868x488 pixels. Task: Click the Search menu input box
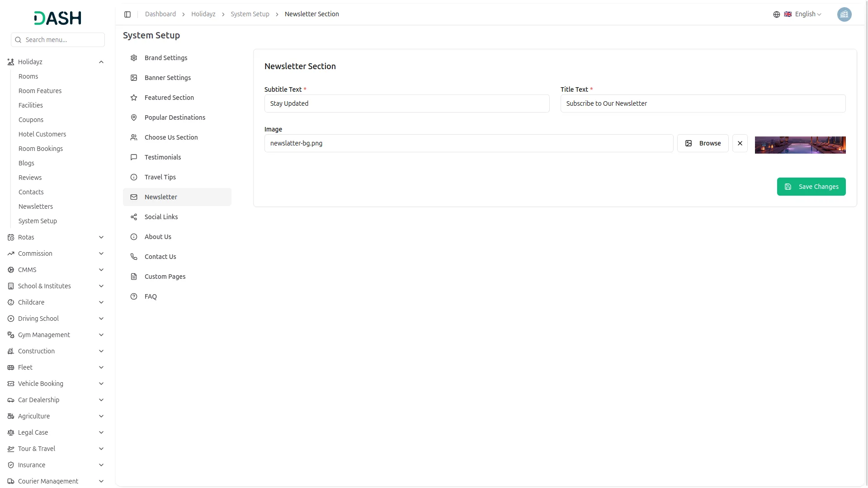pos(58,40)
